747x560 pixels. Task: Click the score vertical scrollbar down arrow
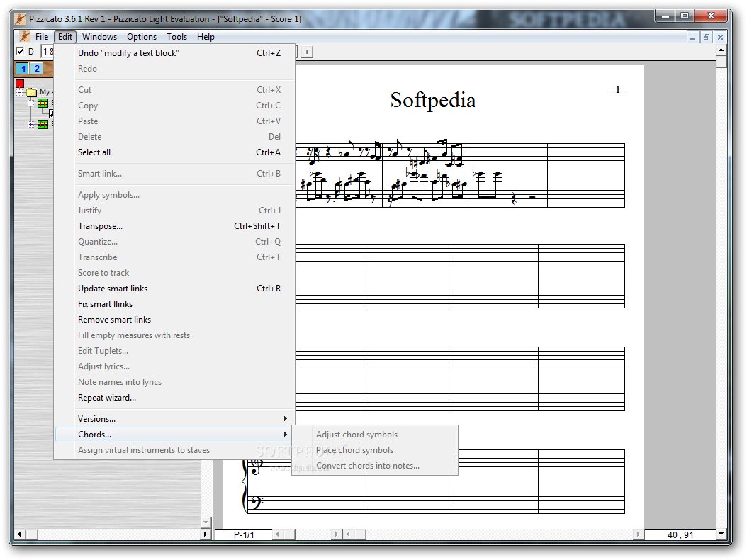[x=721, y=534]
